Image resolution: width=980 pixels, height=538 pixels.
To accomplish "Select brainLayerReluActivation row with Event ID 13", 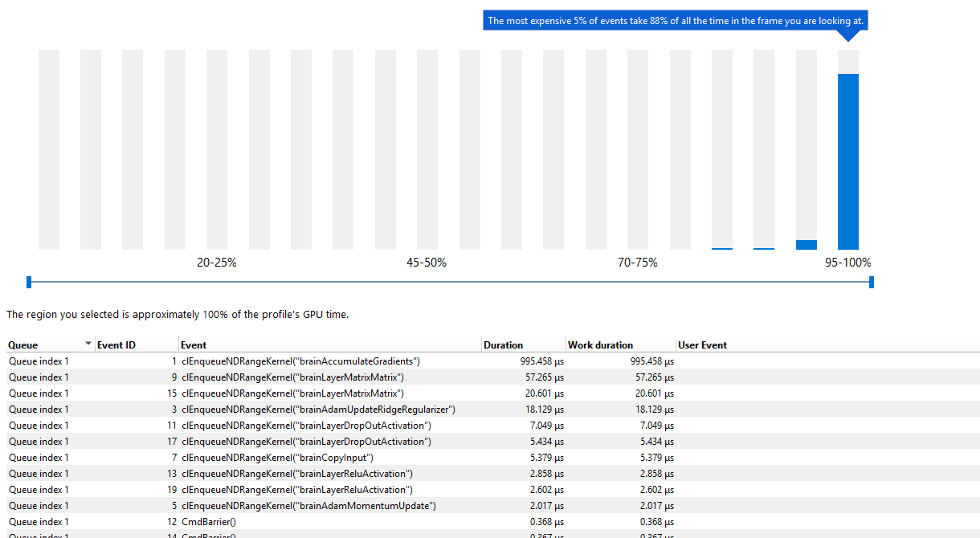I will pos(297,474).
